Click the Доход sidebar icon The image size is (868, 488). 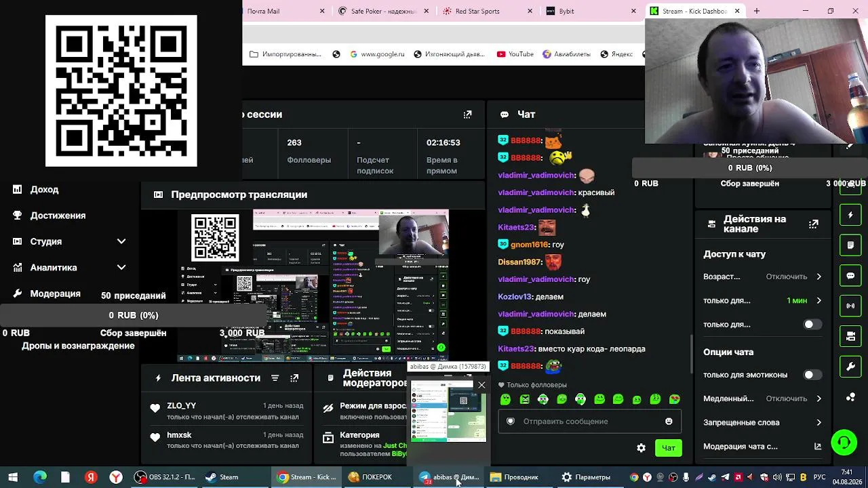click(17, 190)
